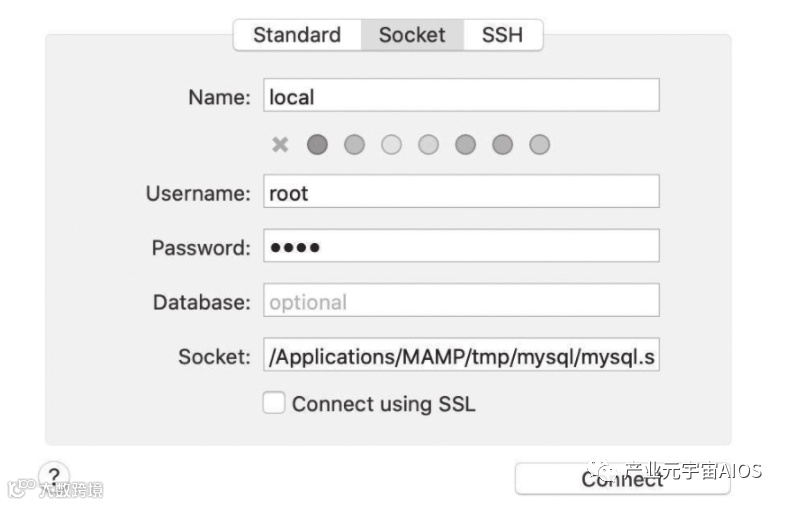Click the Name field containing local

pos(461,97)
